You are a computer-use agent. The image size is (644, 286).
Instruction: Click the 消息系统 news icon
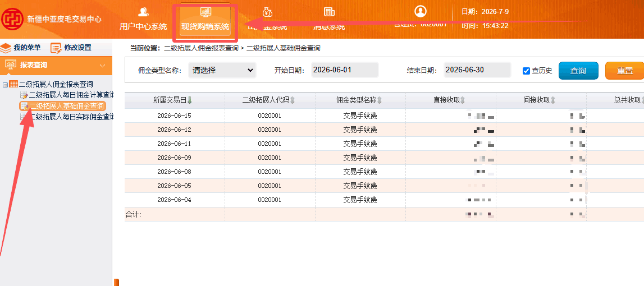(x=329, y=12)
